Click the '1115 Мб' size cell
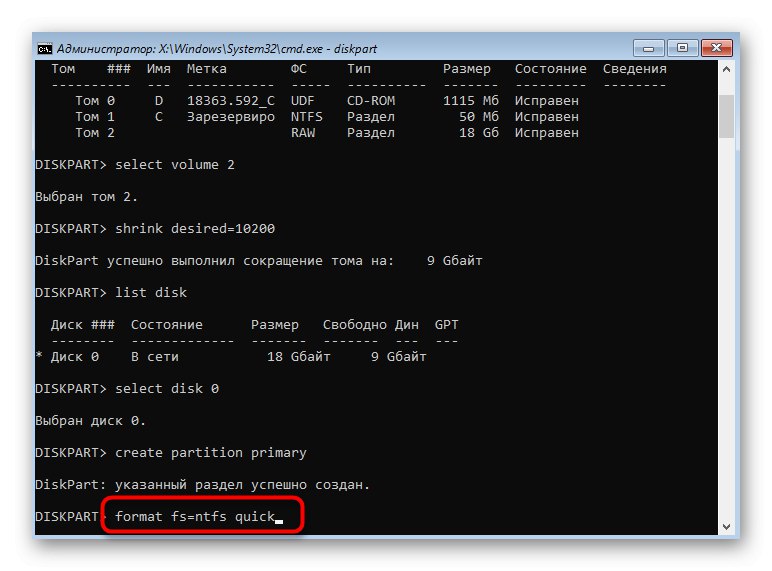 pyautogui.click(x=471, y=100)
